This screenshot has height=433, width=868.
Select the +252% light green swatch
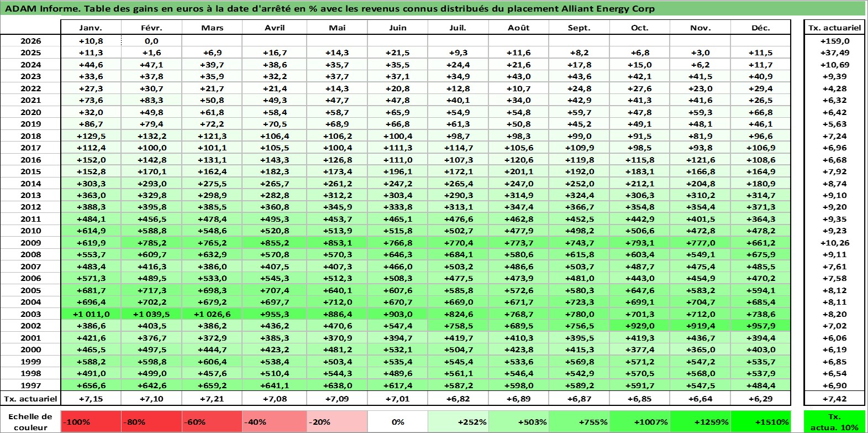click(x=458, y=421)
